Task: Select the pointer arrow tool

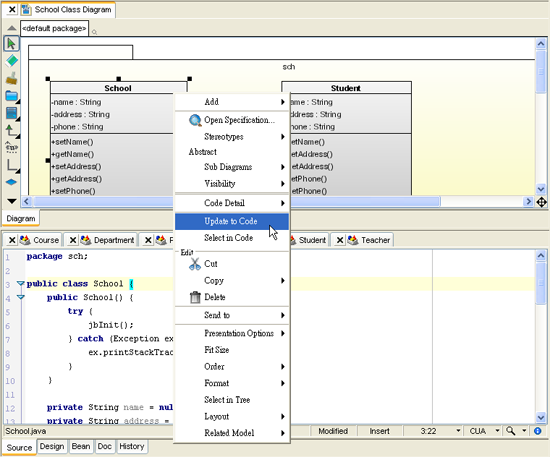Action: pyautogui.click(x=11, y=43)
